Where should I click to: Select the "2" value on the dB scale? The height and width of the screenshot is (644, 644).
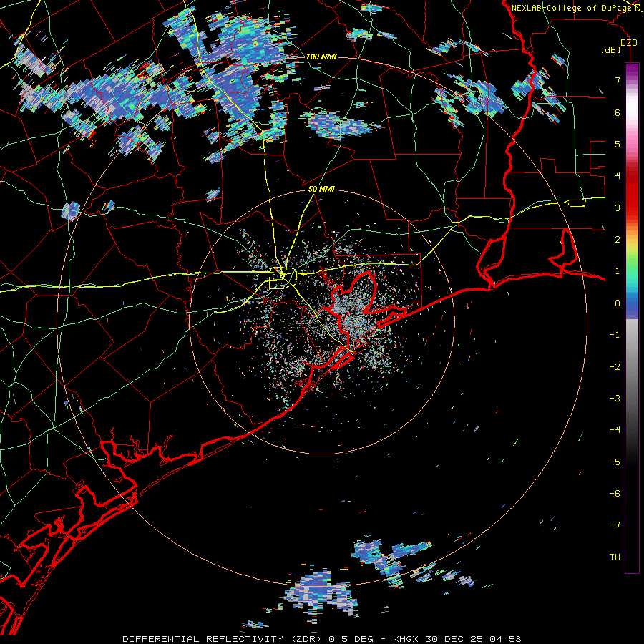[x=618, y=240]
